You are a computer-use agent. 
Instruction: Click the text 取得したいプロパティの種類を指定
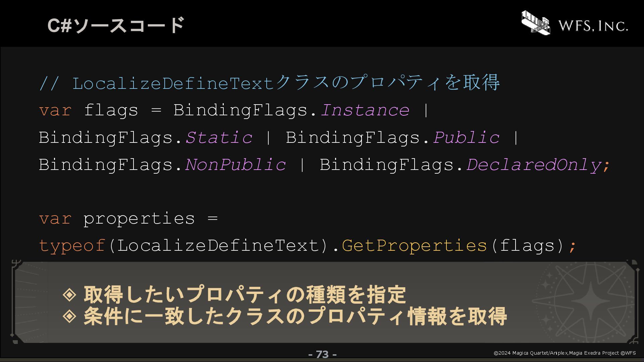tap(245, 294)
